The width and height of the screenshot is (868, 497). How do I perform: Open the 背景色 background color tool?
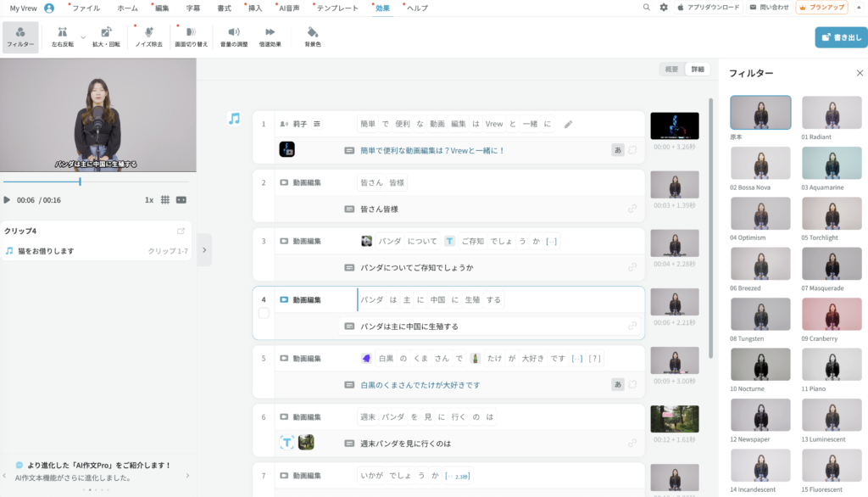pyautogui.click(x=313, y=36)
